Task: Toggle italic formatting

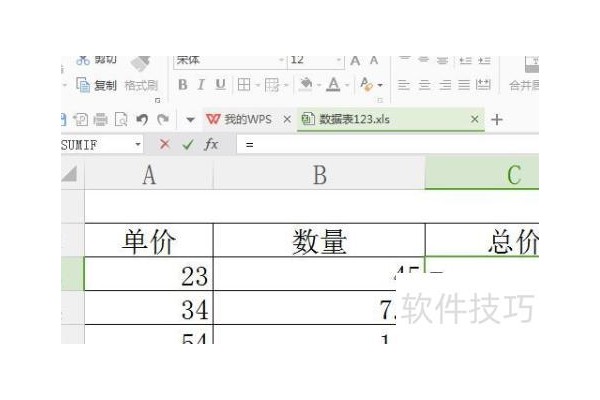Action: pyautogui.click(x=201, y=85)
